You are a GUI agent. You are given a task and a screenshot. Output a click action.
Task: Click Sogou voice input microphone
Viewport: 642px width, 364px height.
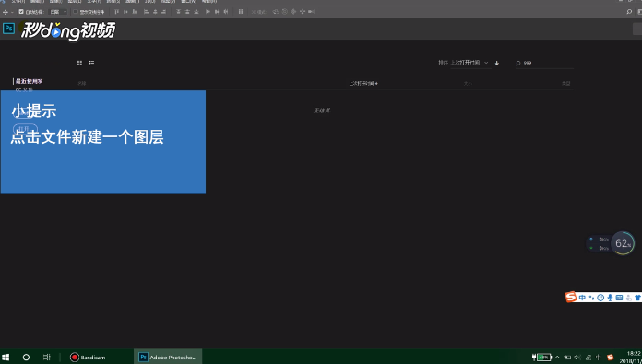click(610, 298)
